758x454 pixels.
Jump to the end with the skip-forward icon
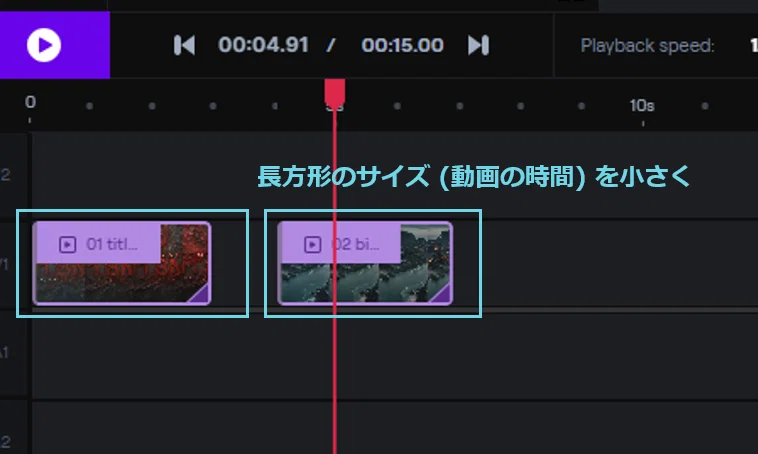(x=479, y=45)
